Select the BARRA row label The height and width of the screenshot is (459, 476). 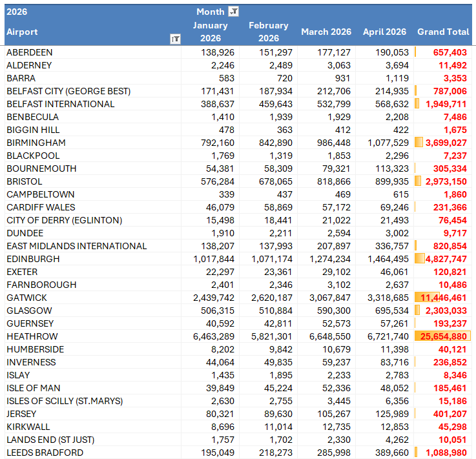(21, 78)
